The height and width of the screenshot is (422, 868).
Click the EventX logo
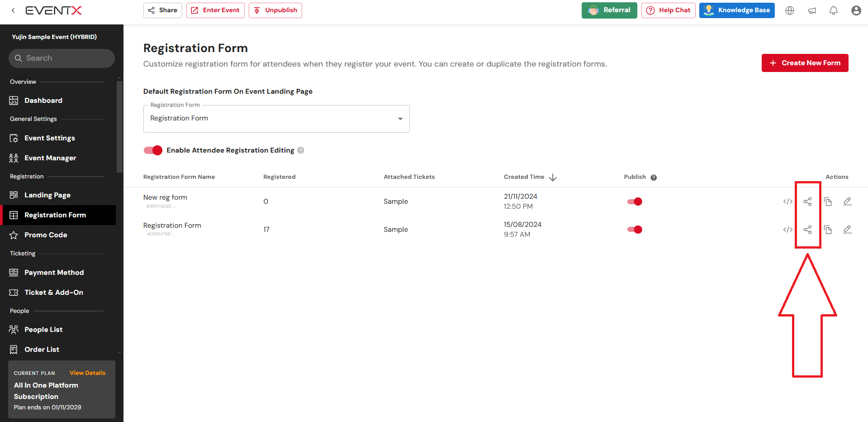pos(53,10)
